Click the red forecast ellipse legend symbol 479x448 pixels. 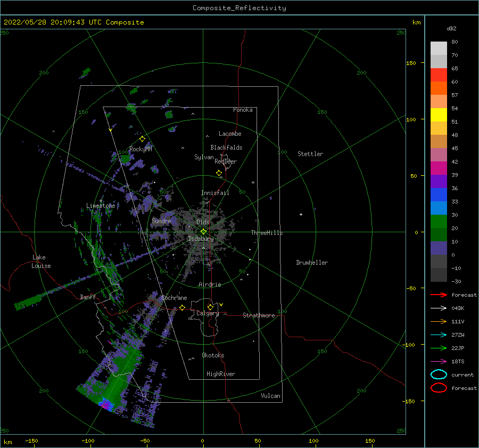(439, 387)
